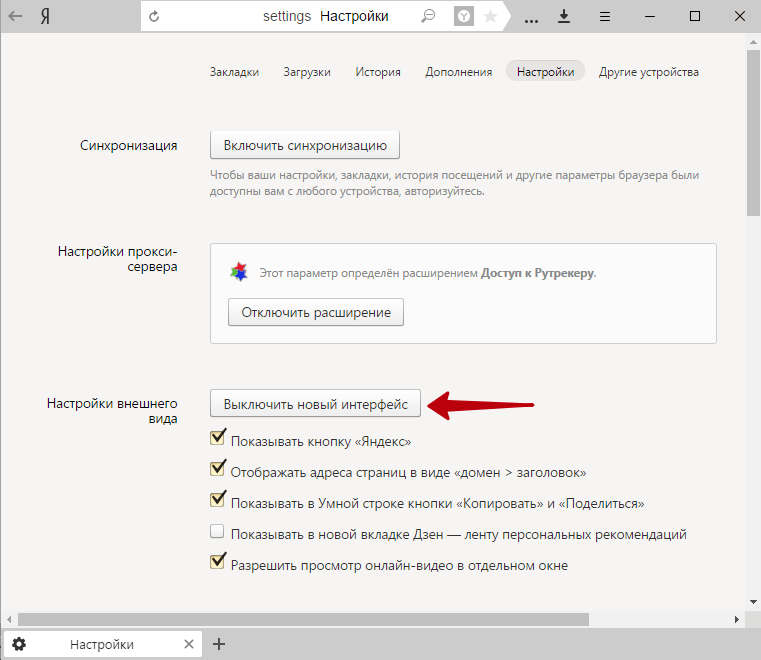
Task: Toggle the «домен > заголовок» address display checkbox
Action: [x=217, y=468]
